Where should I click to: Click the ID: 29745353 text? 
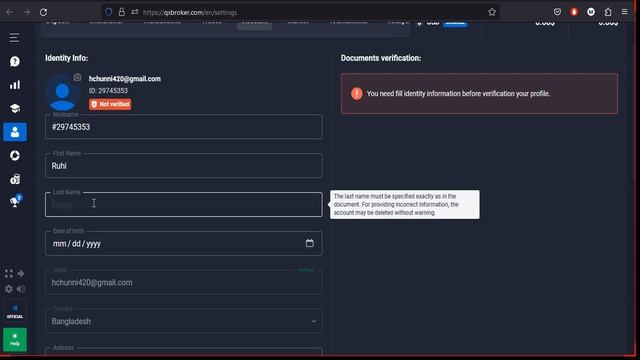(x=108, y=91)
